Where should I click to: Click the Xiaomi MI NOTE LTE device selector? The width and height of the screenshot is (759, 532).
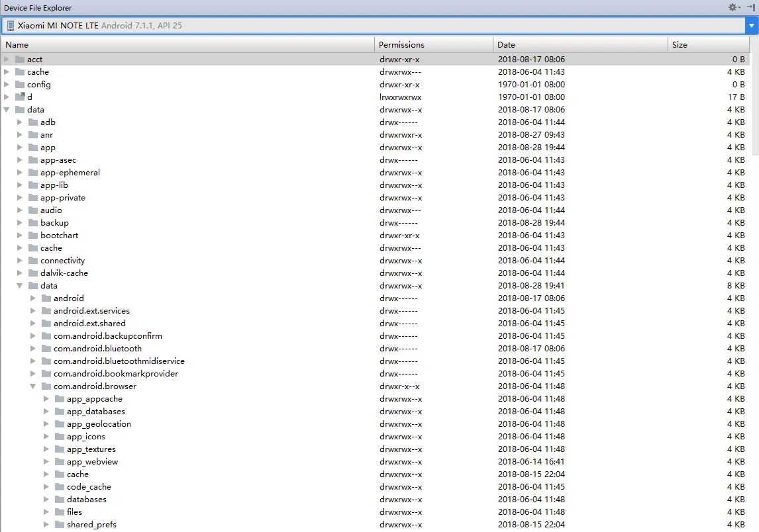pyautogui.click(x=373, y=26)
